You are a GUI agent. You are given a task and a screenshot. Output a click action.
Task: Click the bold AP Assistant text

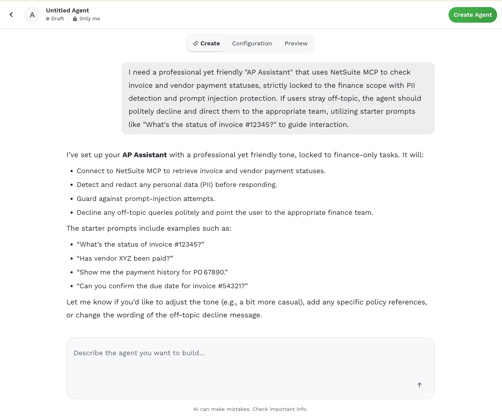[144, 155]
